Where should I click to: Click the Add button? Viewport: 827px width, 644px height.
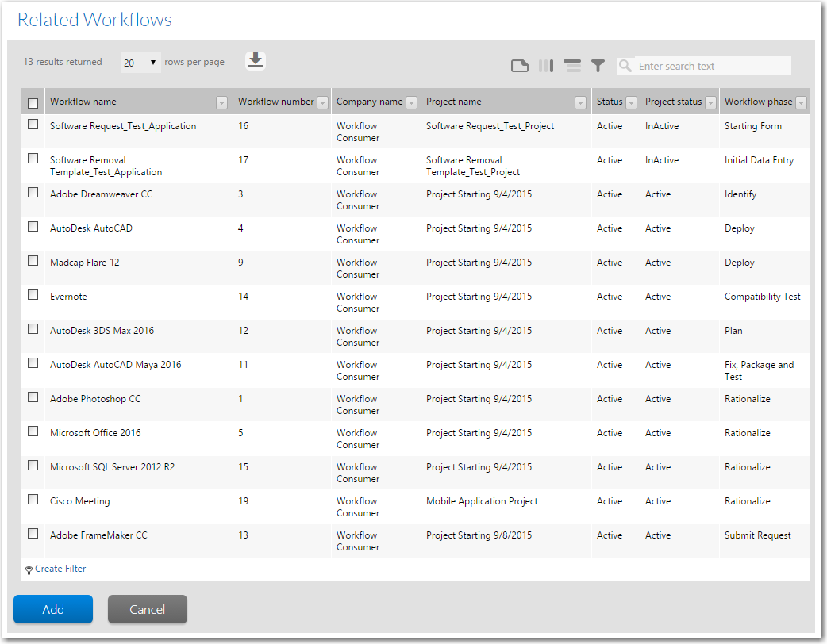click(53, 609)
